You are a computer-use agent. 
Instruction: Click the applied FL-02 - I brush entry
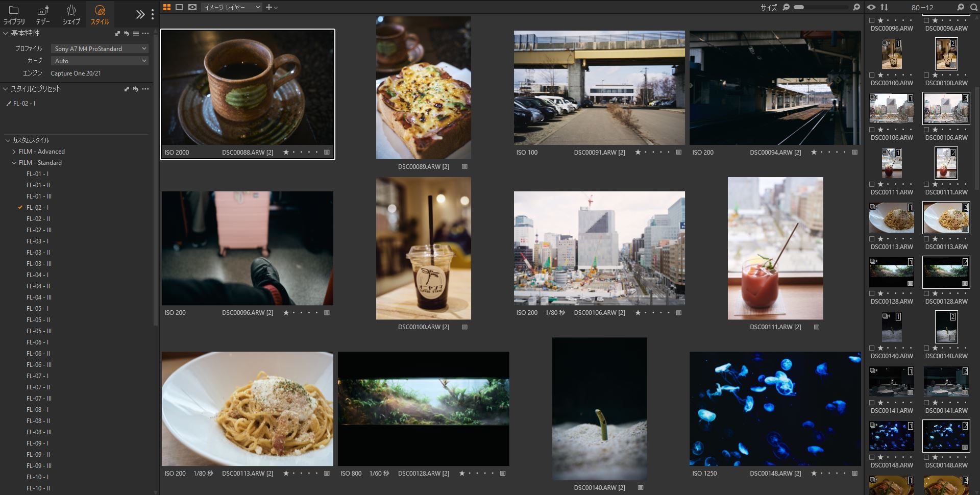coord(20,103)
